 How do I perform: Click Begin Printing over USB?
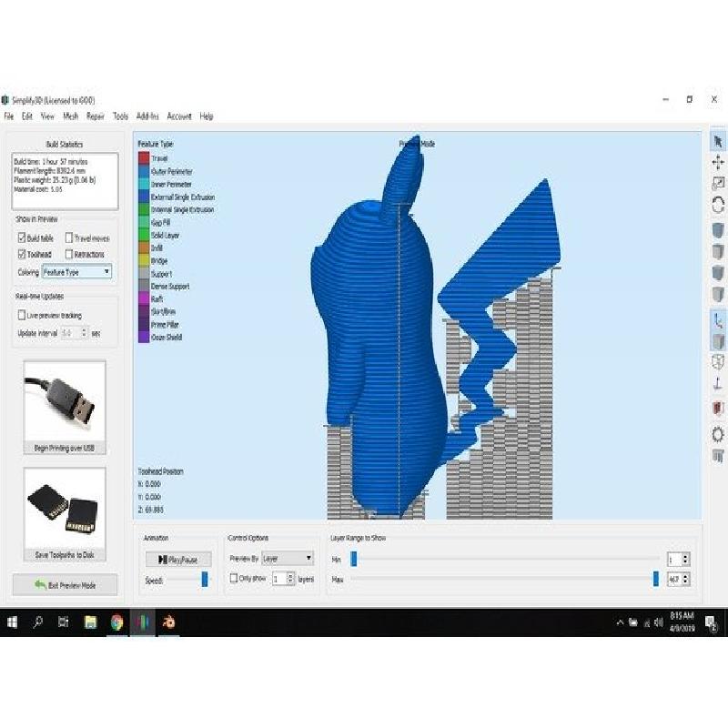coord(65,448)
